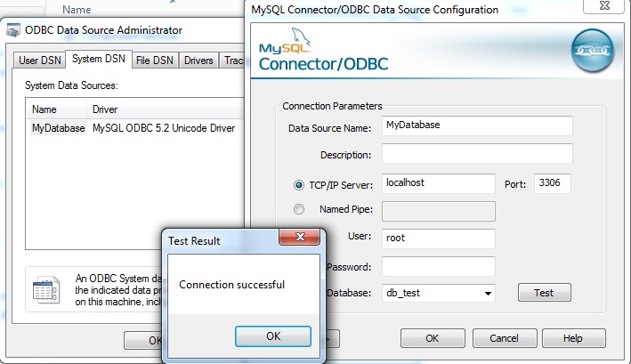The width and height of the screenshot is (631, 364).
Task: Click Cancel in the MySQL Connector configuration window
Action: [x=505, y=338]
